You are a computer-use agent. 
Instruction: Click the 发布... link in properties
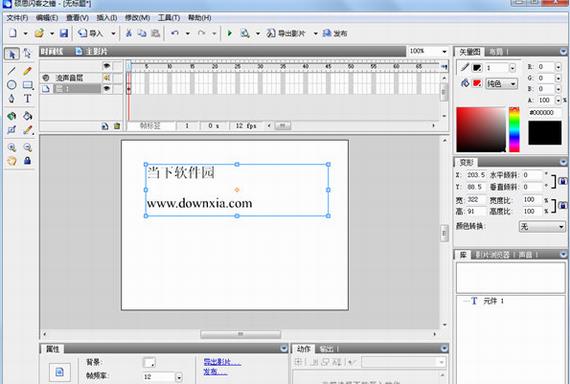point(215,372)
